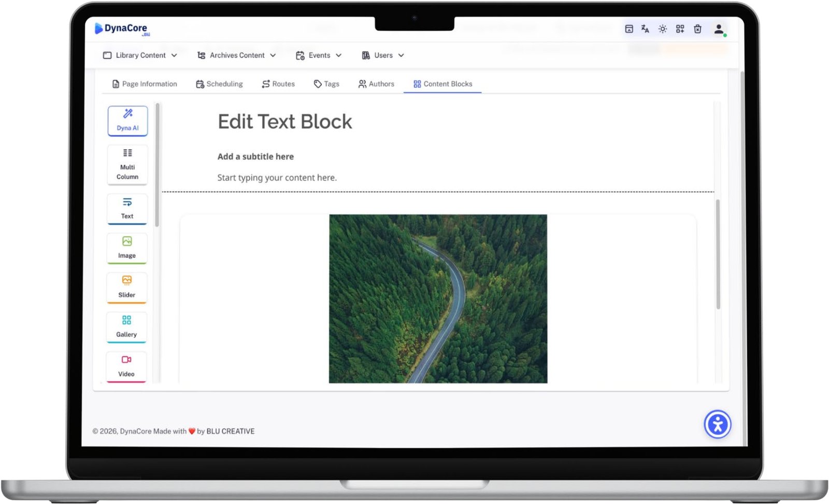This screenshot has width=829, height=504.
Task: Open the accessibility widget button
Action: (x=718, y=424)
